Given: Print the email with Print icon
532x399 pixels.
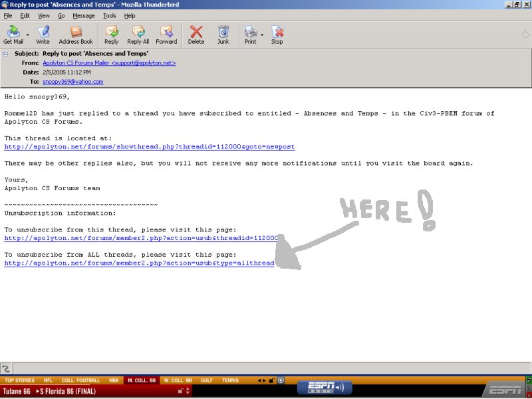Looking at the screenshot, I should point(250,35).
